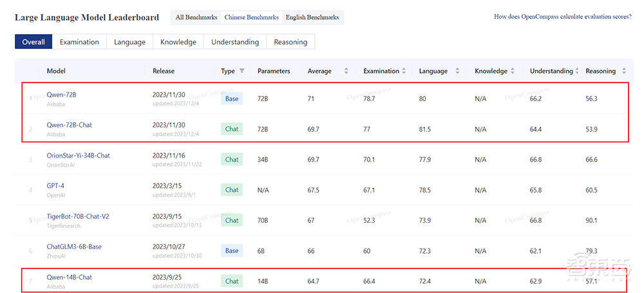Click the Chat tag in OrionStar-Yi-34B-Chat row
The width and height of the screenshot is (644, 293).
click(x=232, y=159)
